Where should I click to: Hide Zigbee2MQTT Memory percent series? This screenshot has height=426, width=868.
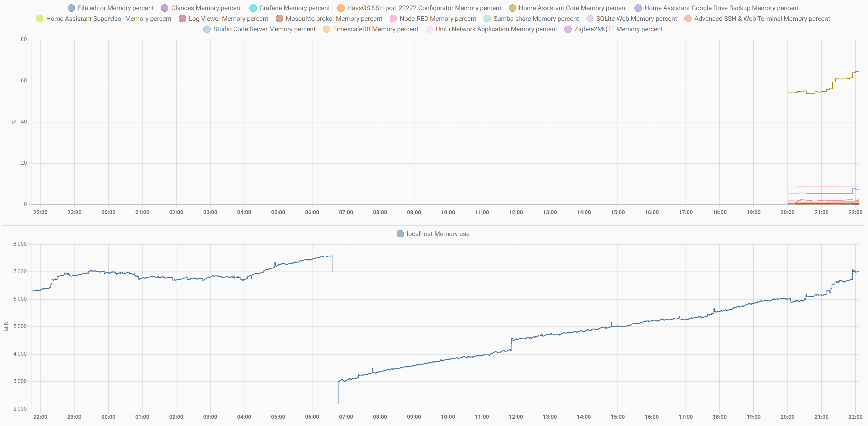coord(613,29)
